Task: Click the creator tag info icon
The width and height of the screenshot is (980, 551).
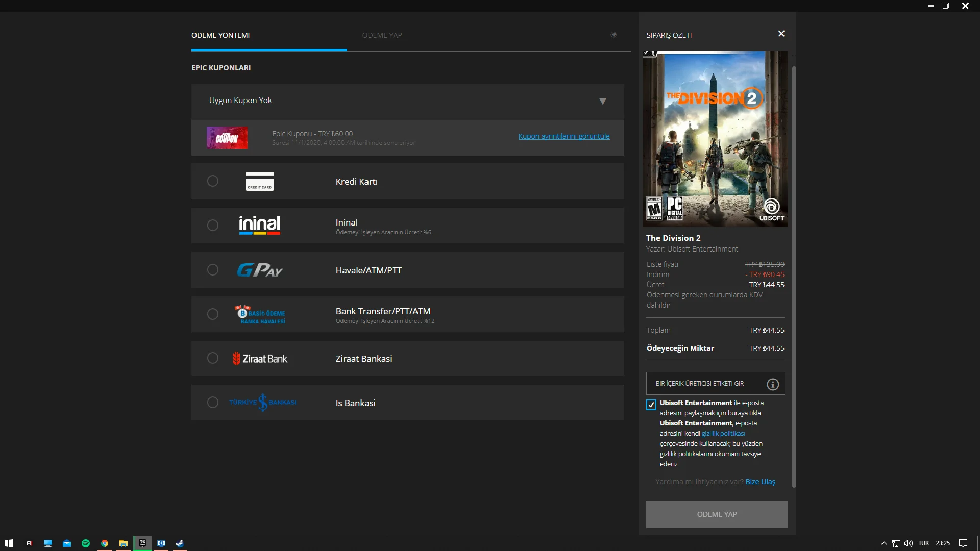Action: pos(773,384)
